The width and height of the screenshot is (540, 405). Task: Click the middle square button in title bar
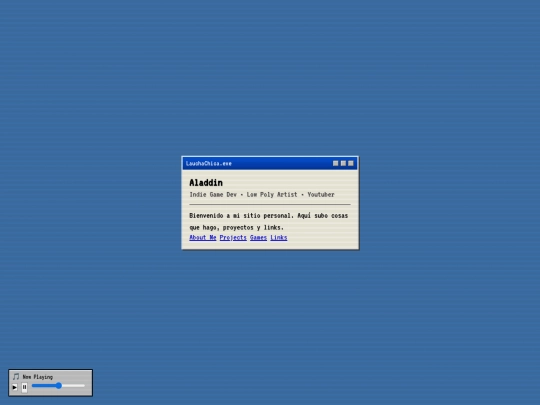click(x=343, y=163)
